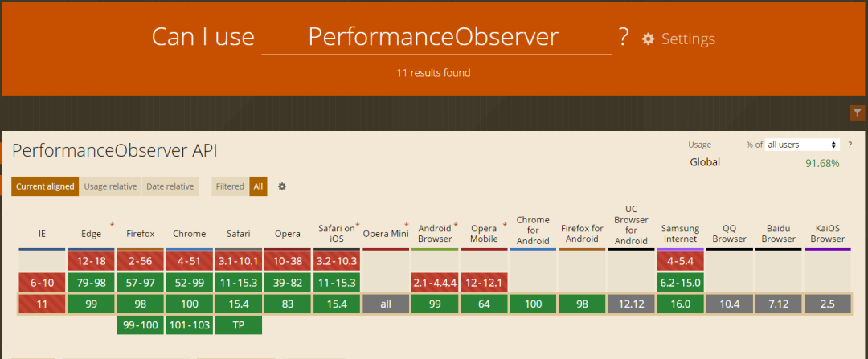Select Samsung Internet 16.0 cell
Viewport: 868px width, 359px height.
click(x=681, y=304)
